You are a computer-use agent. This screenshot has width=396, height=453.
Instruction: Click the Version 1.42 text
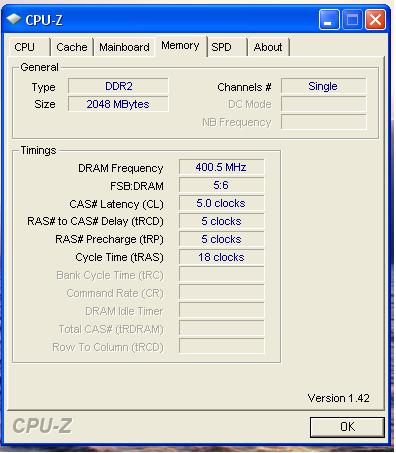pos(338,398)
